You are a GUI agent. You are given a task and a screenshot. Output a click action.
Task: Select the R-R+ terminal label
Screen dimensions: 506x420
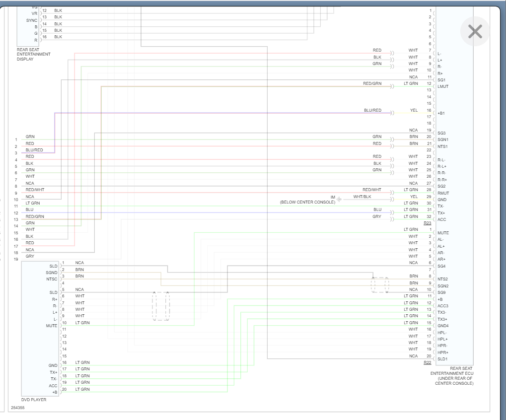coord(442,180)
